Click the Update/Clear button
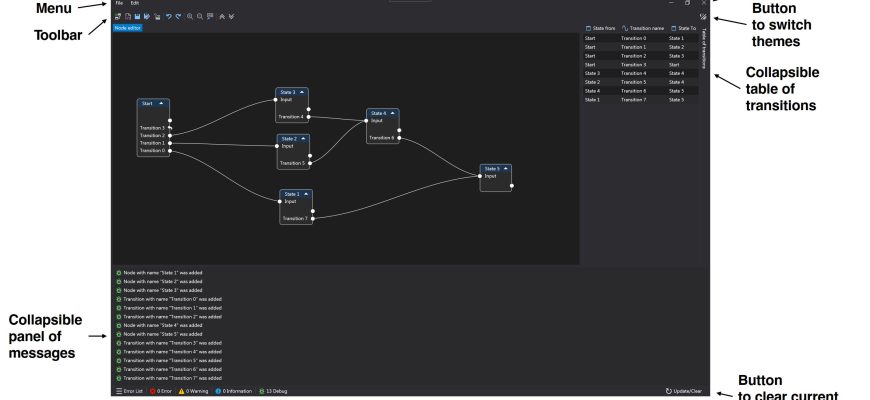870x400 pixels. 685,391
